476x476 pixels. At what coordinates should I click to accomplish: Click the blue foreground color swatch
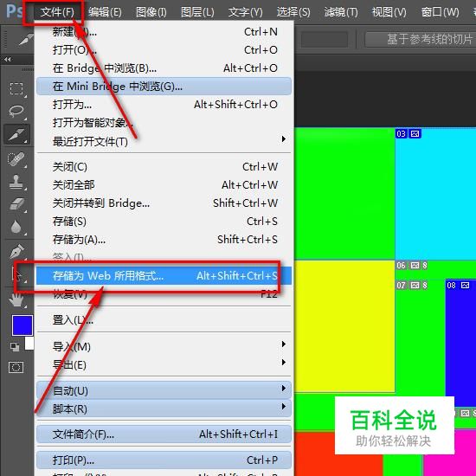click(23, 325)
